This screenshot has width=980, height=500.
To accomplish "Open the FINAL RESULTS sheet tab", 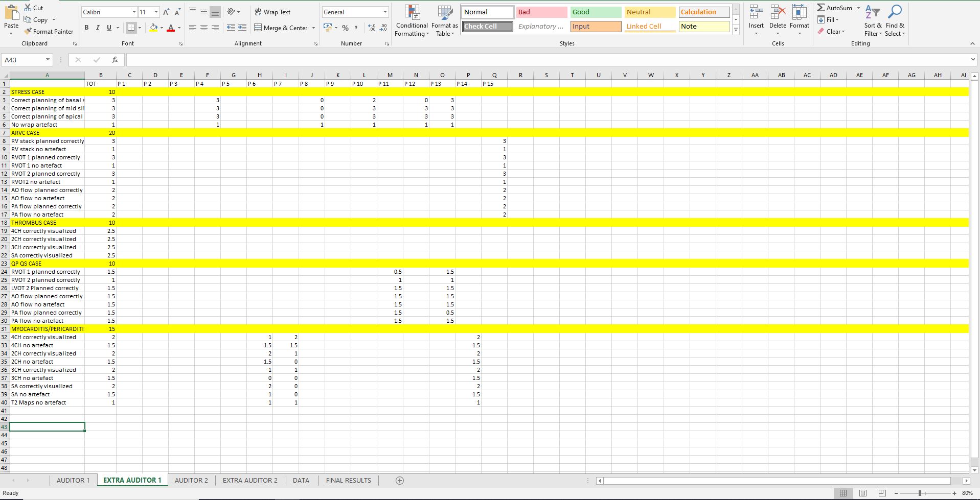I will pyautogui.click(x=348, y=481).
